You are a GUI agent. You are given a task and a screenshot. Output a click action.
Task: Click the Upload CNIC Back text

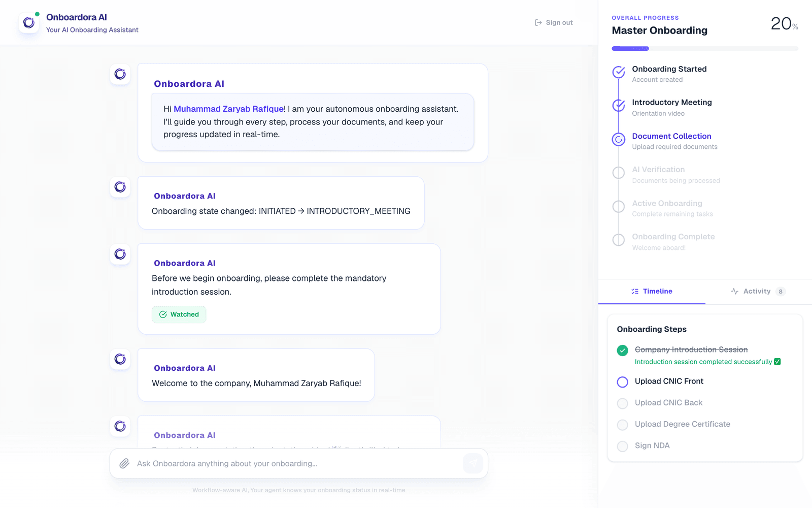point(668,402)
